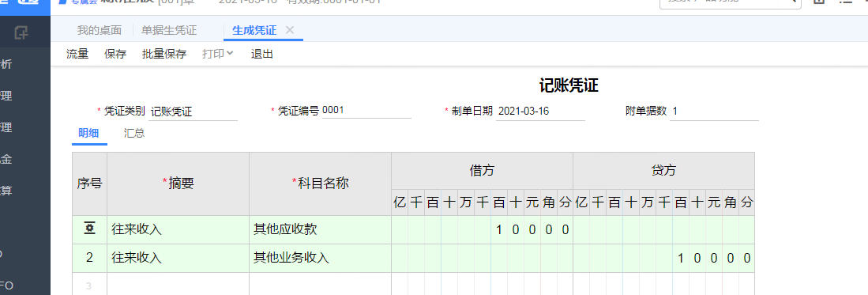Click the 摘要 column header
This screenshot has height=295, width=868.
pyautogui.click(x=178, y=183)
